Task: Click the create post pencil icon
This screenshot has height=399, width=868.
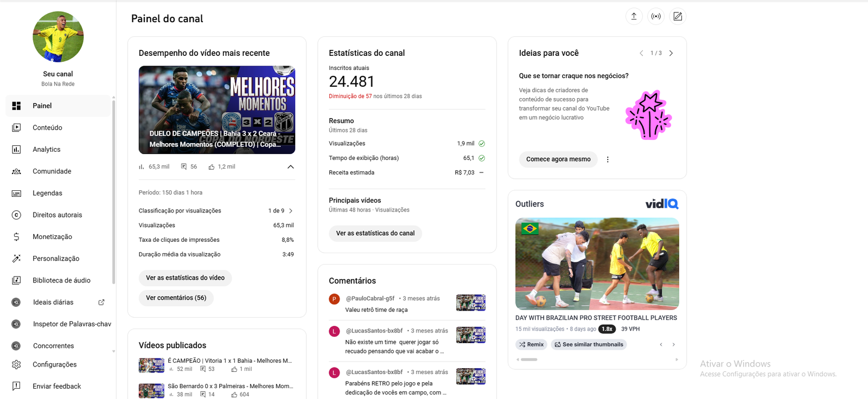Action: click(x=678, y=16)
